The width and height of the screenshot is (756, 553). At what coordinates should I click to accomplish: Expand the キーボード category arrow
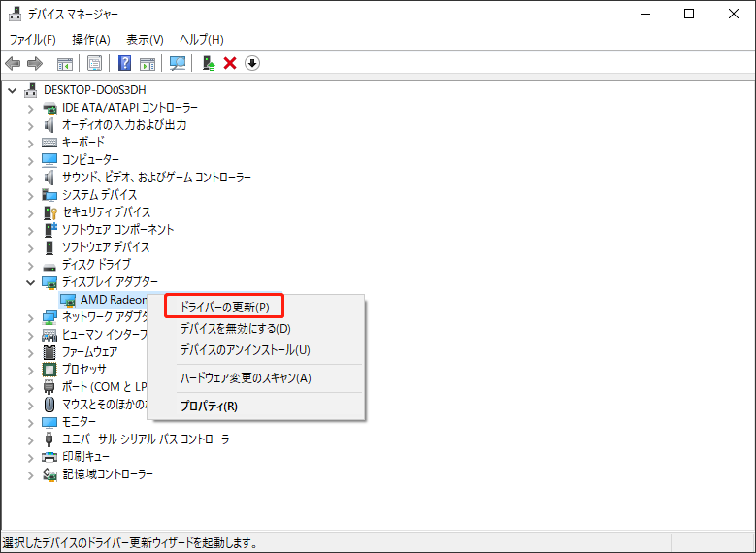tap(31, 143)
